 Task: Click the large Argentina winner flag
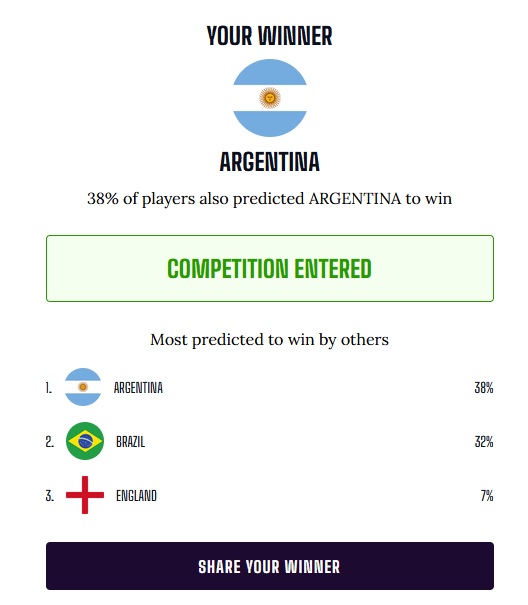pos(270,98)
